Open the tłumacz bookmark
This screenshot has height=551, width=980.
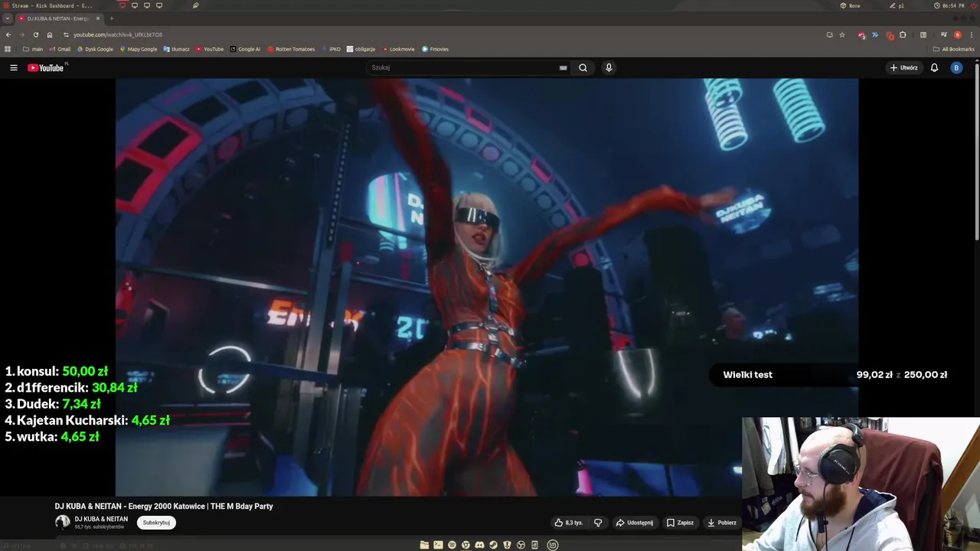176,49
